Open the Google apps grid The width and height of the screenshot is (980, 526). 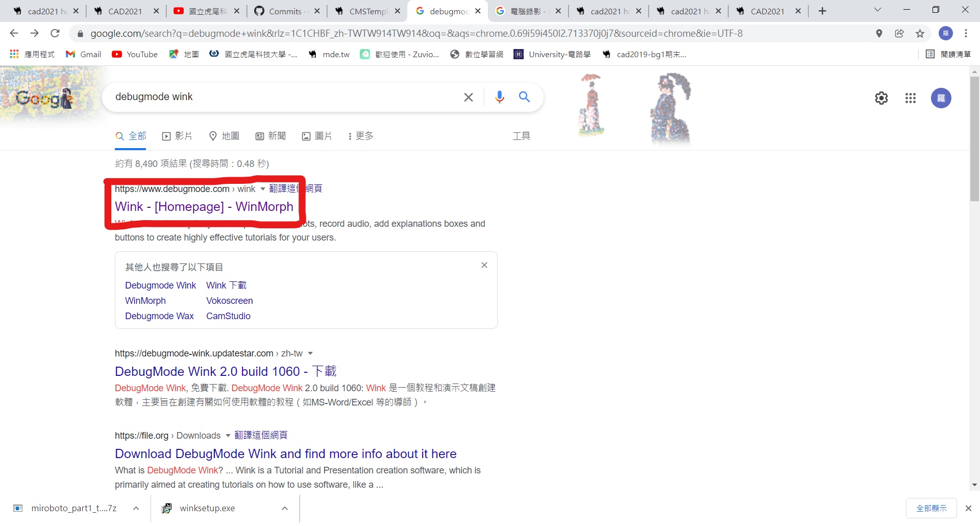911,98
